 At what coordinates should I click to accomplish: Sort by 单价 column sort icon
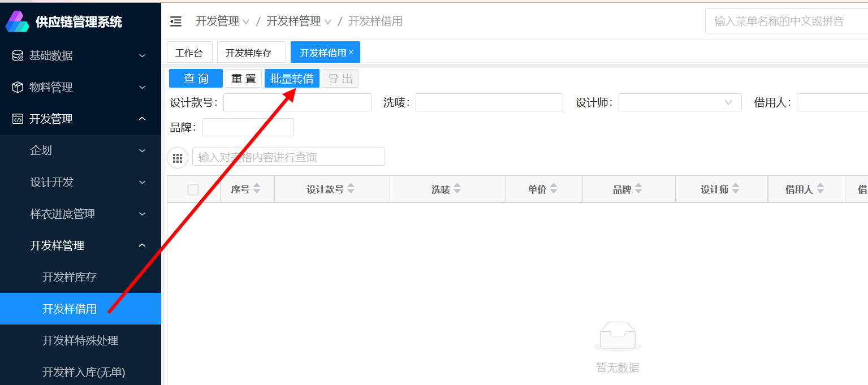[x=554, y=189]
